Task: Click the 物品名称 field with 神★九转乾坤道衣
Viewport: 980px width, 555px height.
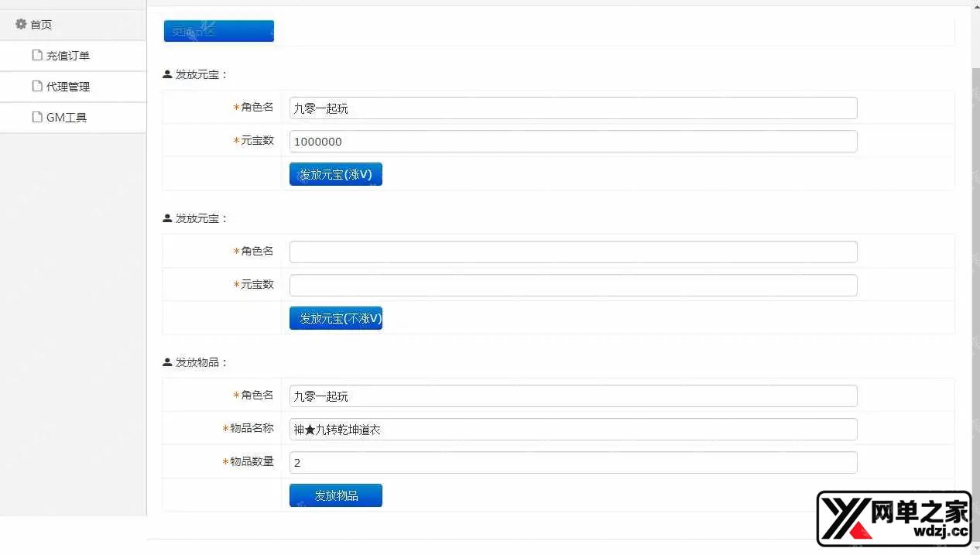Action: (x=573, y=430)
